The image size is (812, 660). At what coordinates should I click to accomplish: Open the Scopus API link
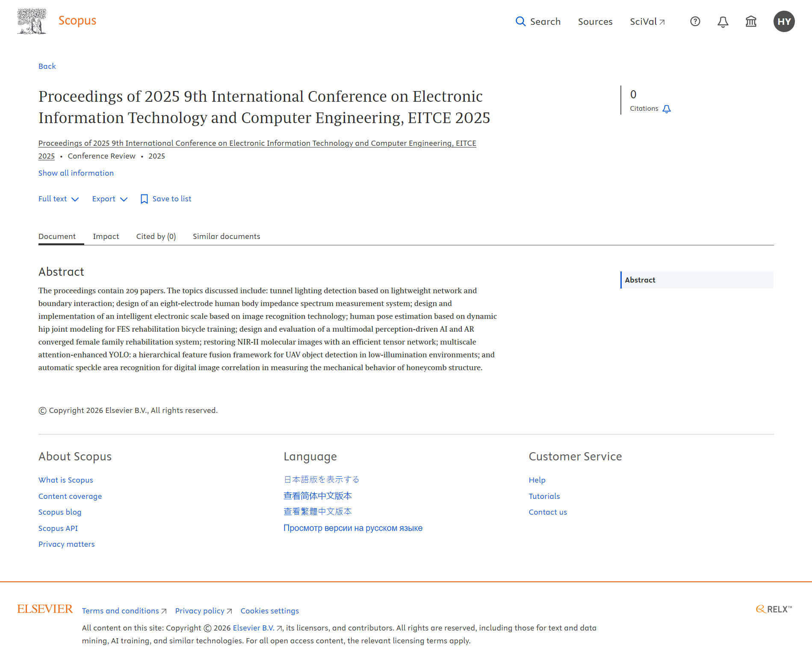click(58, 528)
